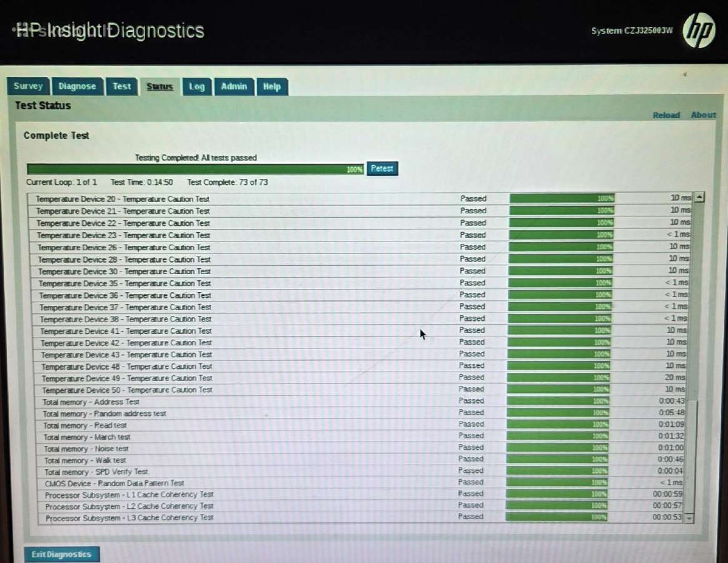Select Temperature Device 42 Caution Test row
Screen dimensions: 728x563
tap(360, 343)
